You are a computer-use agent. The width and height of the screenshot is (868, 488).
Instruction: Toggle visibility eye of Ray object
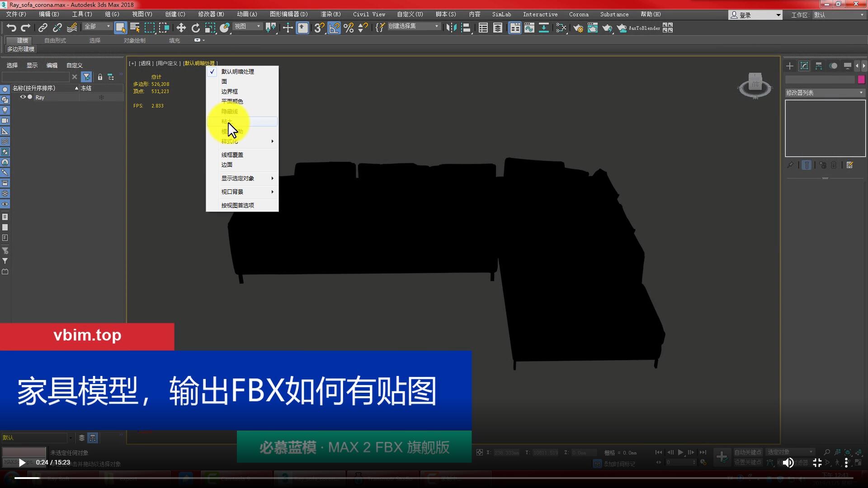[23, 97]
